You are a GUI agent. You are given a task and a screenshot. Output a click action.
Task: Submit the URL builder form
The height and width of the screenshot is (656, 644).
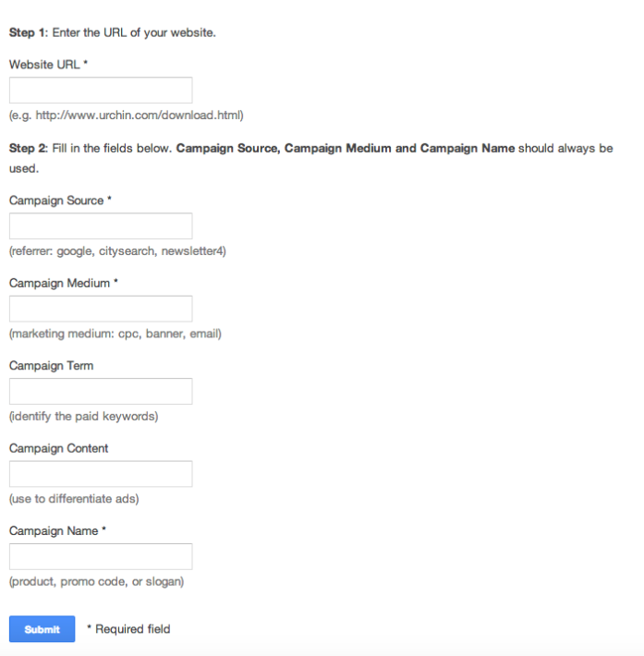pos(43,629)
